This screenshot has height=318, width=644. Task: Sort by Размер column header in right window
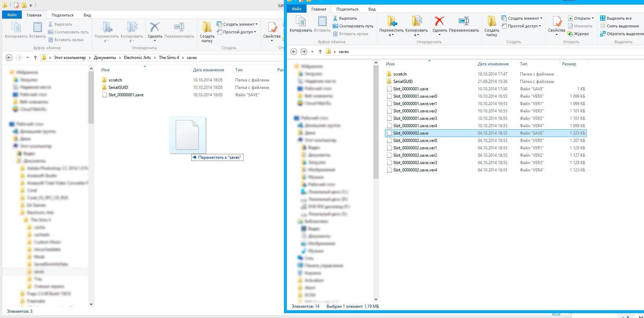click(x=569, y=64)
